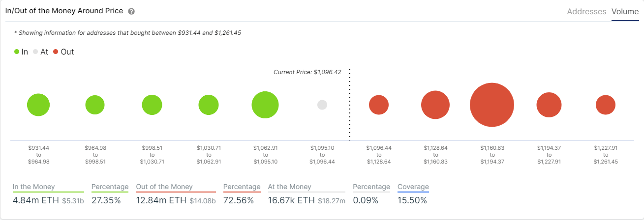Click the red bubble for $1,096.44 to $1,128.64
The image size is (644, 220).
click(379, 105)
